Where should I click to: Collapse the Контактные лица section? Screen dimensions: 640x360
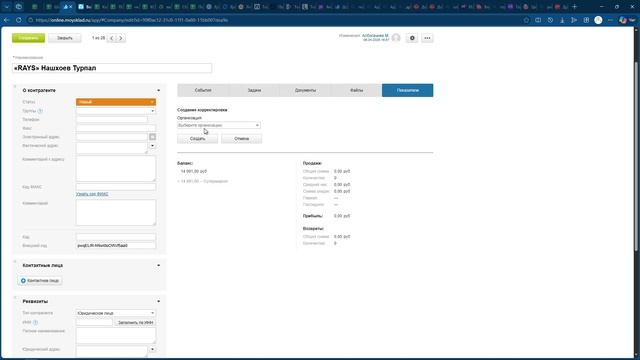pyautogui.click(x=158, y=265)
